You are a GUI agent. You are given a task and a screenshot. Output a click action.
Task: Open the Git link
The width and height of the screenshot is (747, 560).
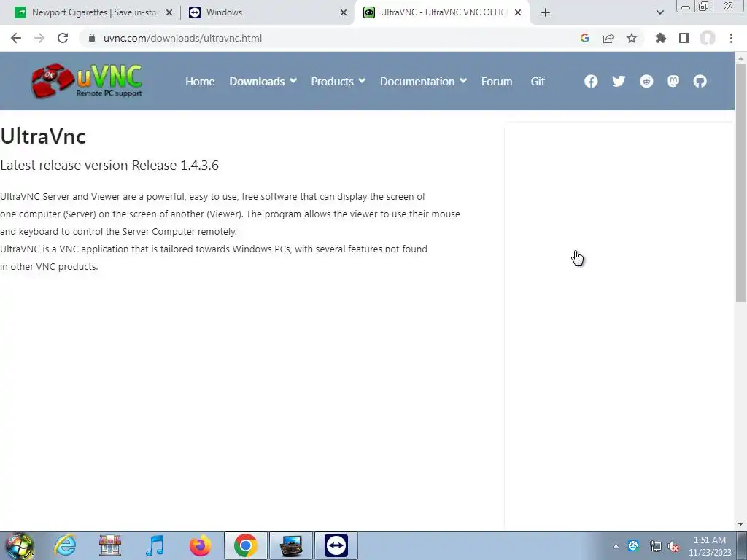pyautogui.click(x=538, y=82)
